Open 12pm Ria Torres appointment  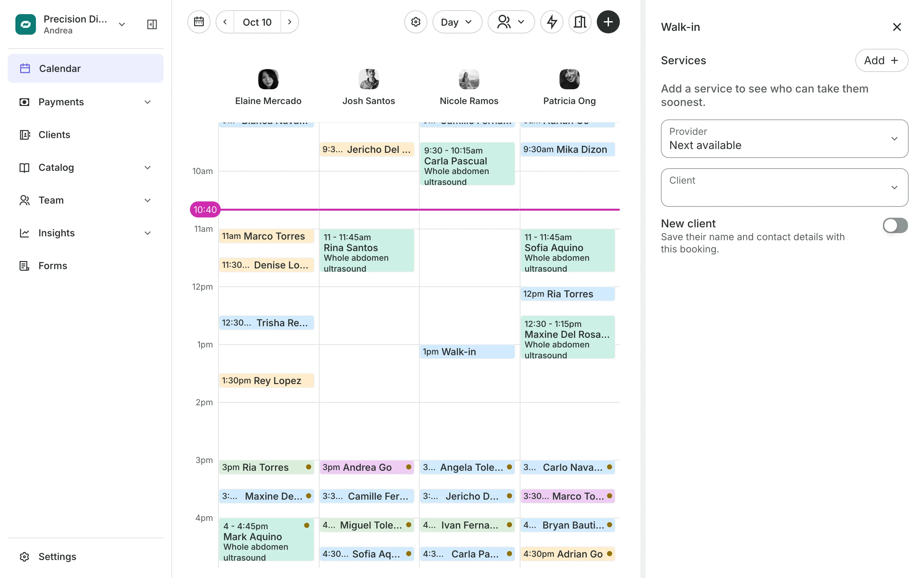(x=568, y=294)
